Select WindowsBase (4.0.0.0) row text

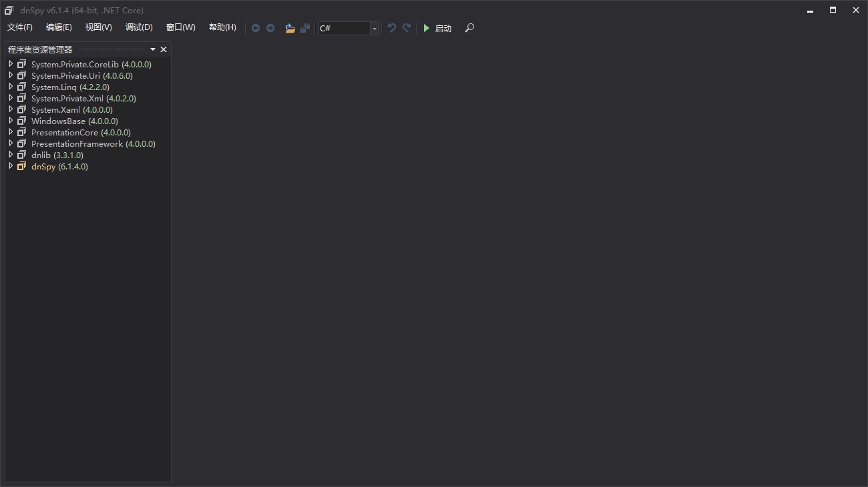[75, 121]
